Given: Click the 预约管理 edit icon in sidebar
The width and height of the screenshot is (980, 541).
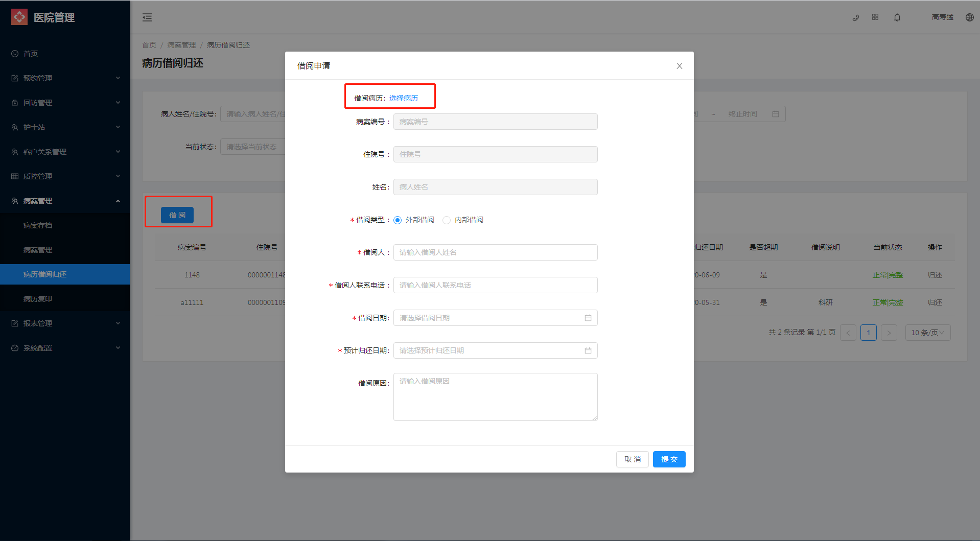Looking at the screenshot, I should tap(15, 78).
